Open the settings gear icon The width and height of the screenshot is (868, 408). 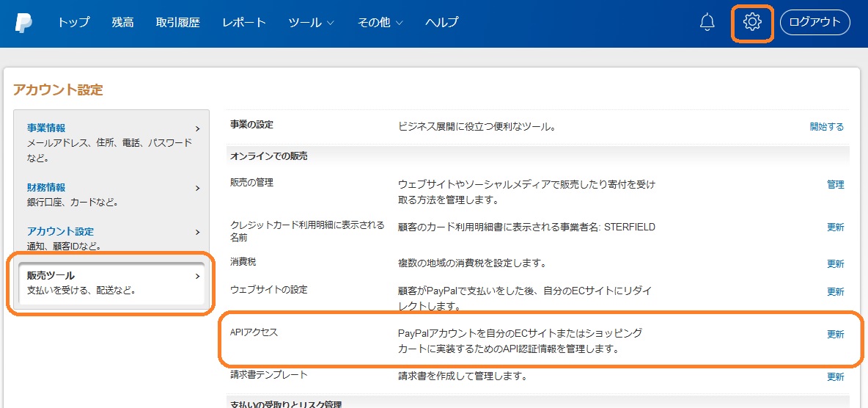[x=752, y=22]
